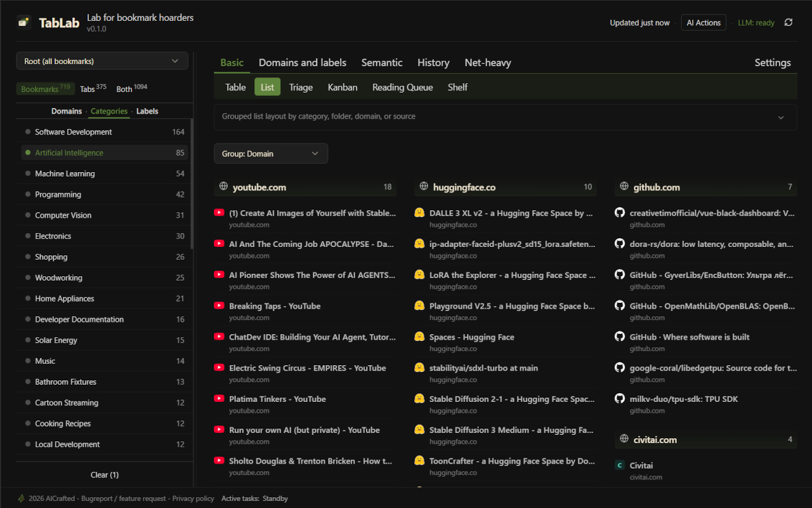Open the Shelf view
This screenshot has height=508, width=812.
coord(457,87)
